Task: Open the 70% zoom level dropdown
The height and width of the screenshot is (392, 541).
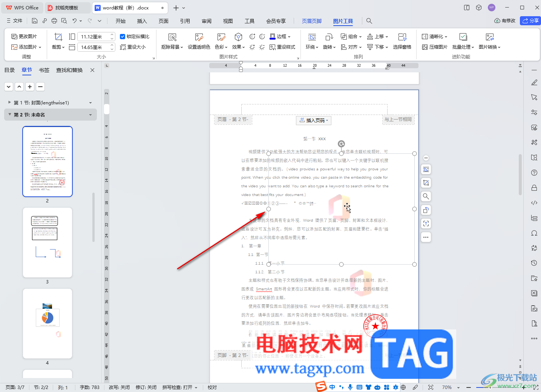Action: tap(451, 387)
